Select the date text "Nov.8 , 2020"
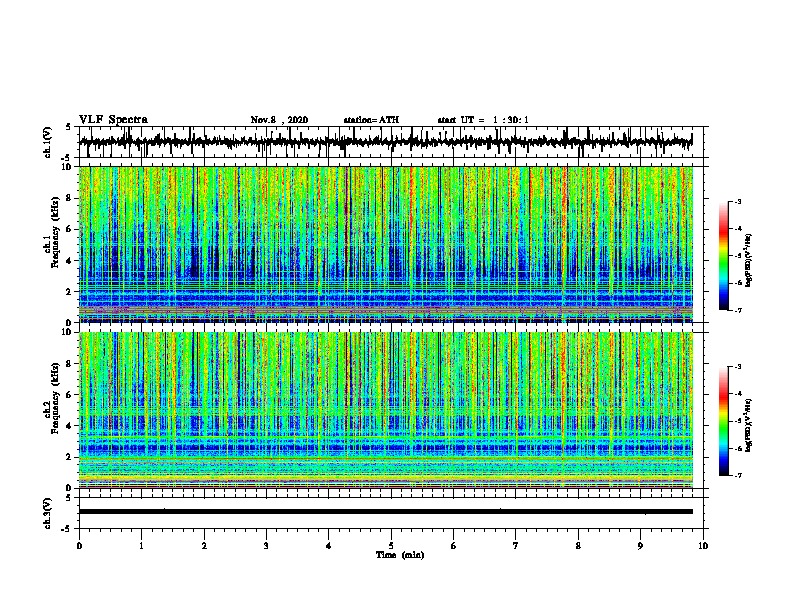Screen dimensions: 792x612 (x=279, y=120)
